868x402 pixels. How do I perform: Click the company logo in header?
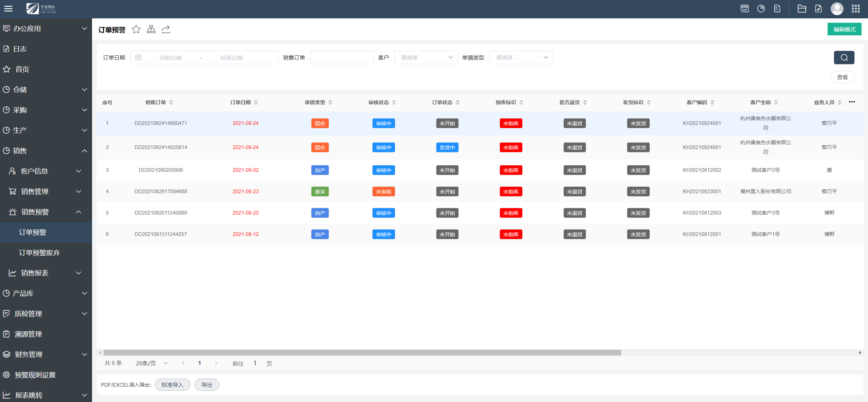(41, 8)
